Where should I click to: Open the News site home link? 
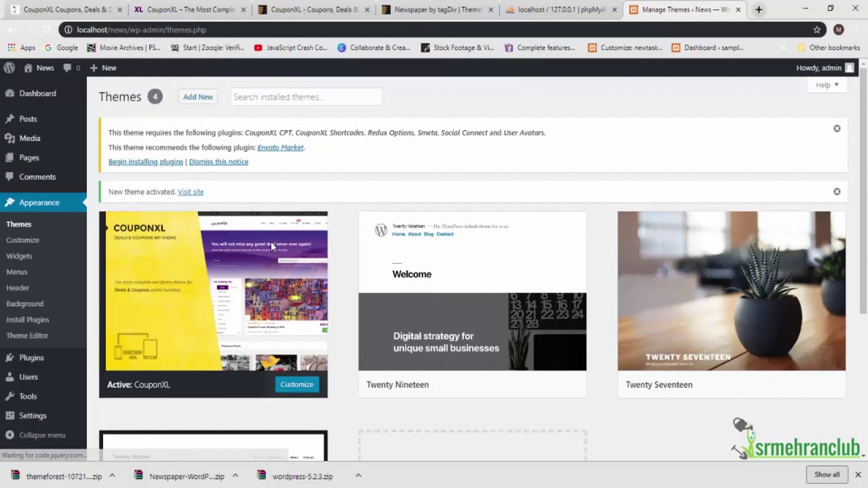[x=39, y=68]
